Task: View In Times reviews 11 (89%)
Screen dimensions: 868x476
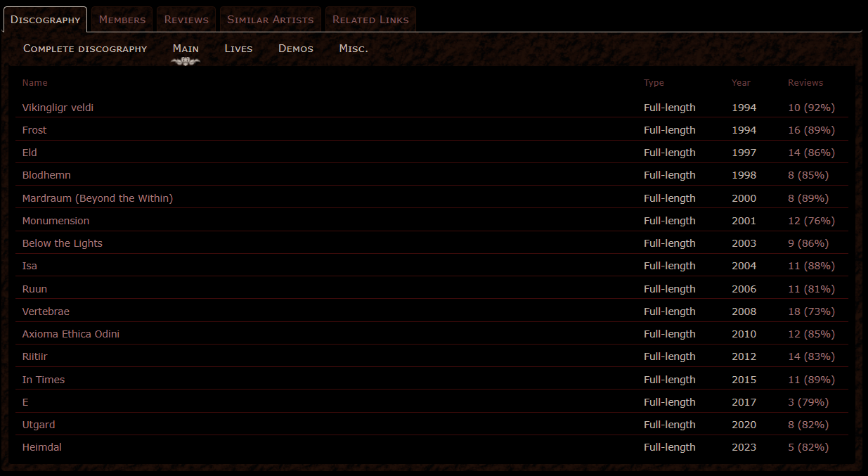Action: [811, 380]
